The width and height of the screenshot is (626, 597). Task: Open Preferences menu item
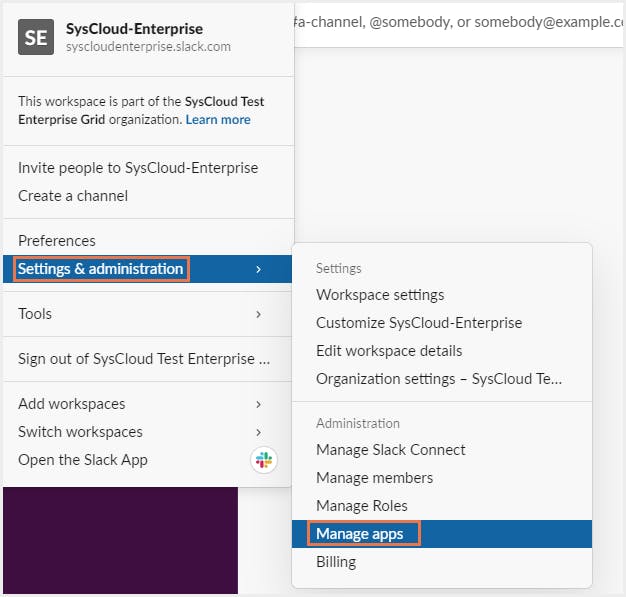click(57, 241)
